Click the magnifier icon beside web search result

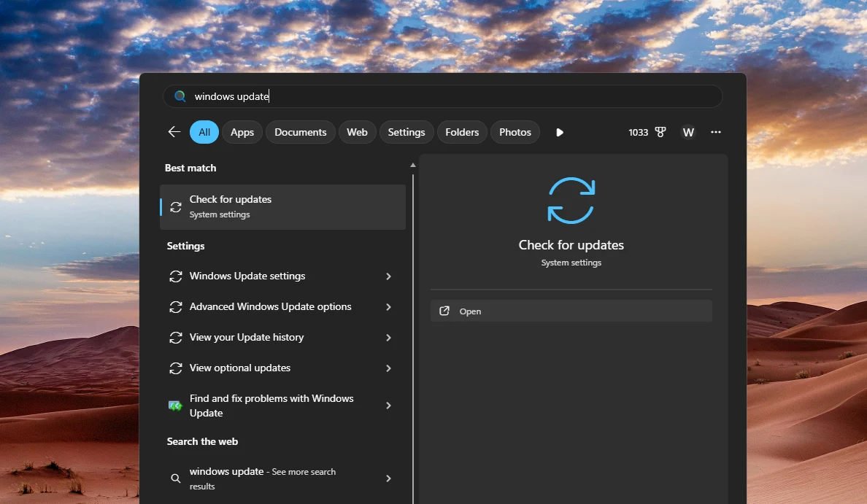(175, 478)
